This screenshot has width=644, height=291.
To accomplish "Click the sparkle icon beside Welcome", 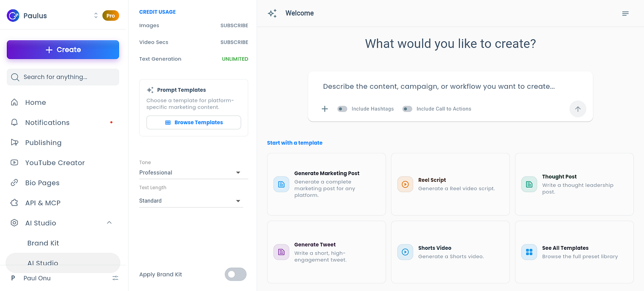I will coord(272,14).
